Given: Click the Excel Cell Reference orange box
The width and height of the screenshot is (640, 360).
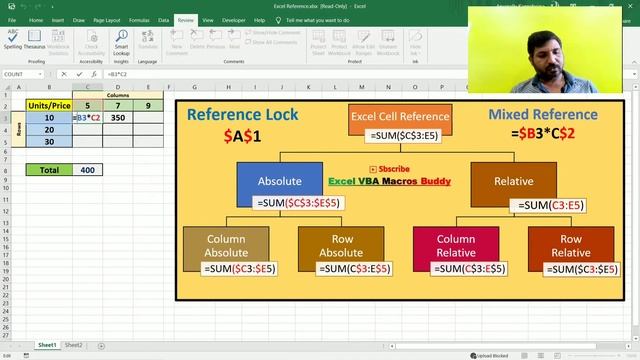Looking at the screenshot, I should coord(400,117).
